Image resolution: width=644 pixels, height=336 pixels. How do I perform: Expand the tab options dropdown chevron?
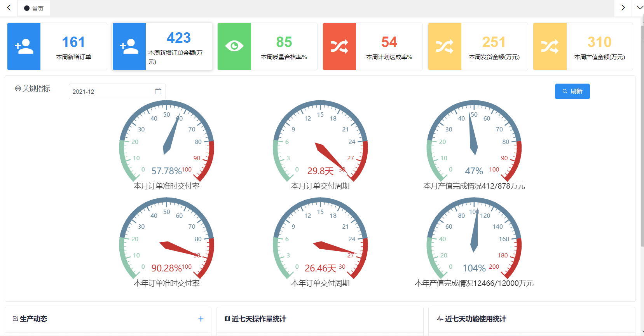640,8
